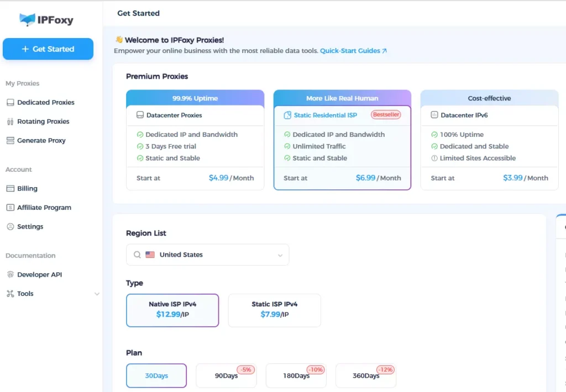Go to Affiliate Program menu item

pos(44,208)
